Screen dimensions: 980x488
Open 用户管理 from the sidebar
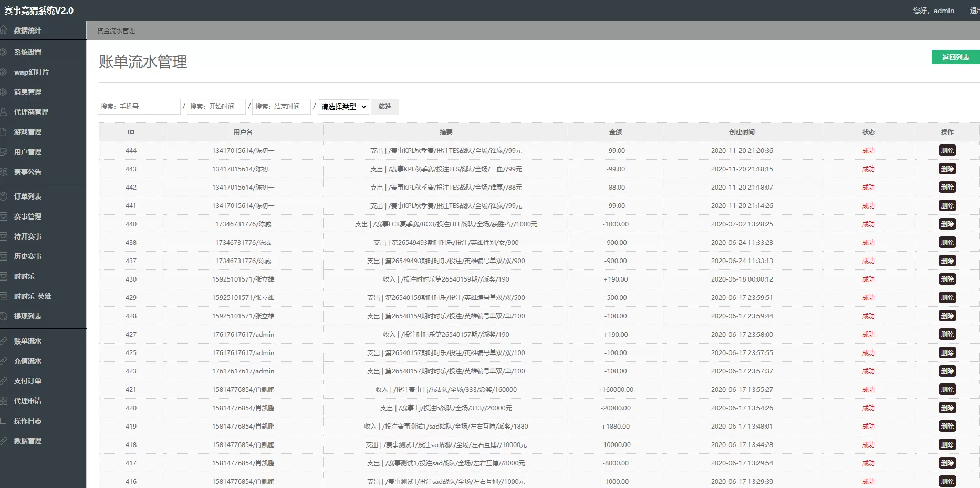[x=28, y=152]
